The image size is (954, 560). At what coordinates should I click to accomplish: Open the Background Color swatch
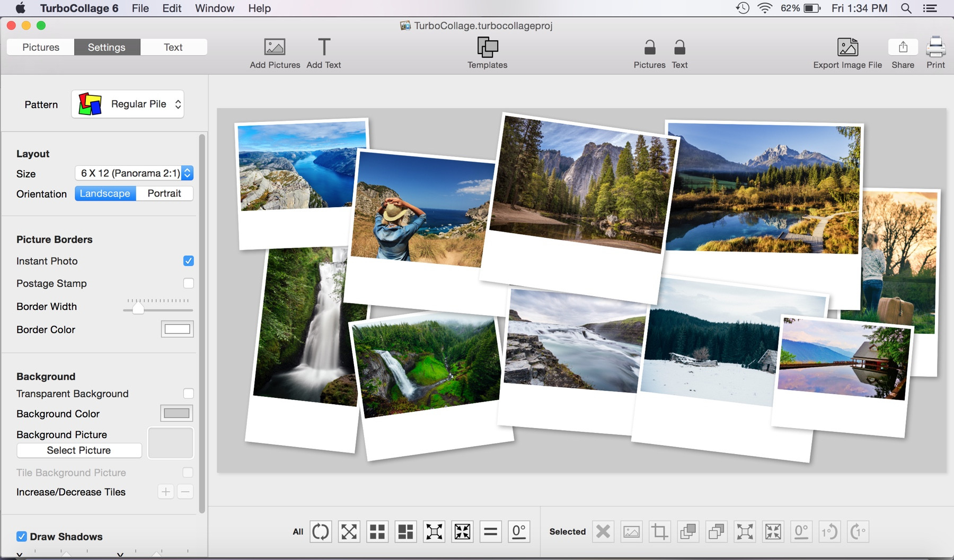click(176, 413)
